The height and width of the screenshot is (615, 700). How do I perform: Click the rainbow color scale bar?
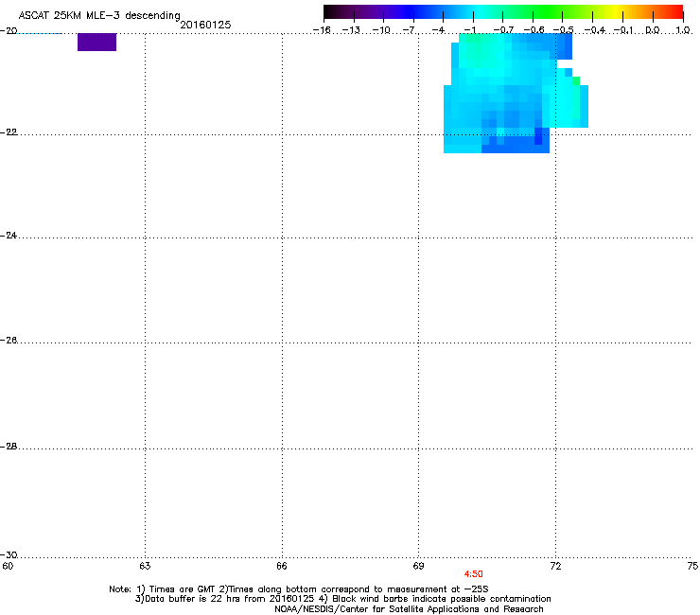pyautogui.click(x=503, y=11)
